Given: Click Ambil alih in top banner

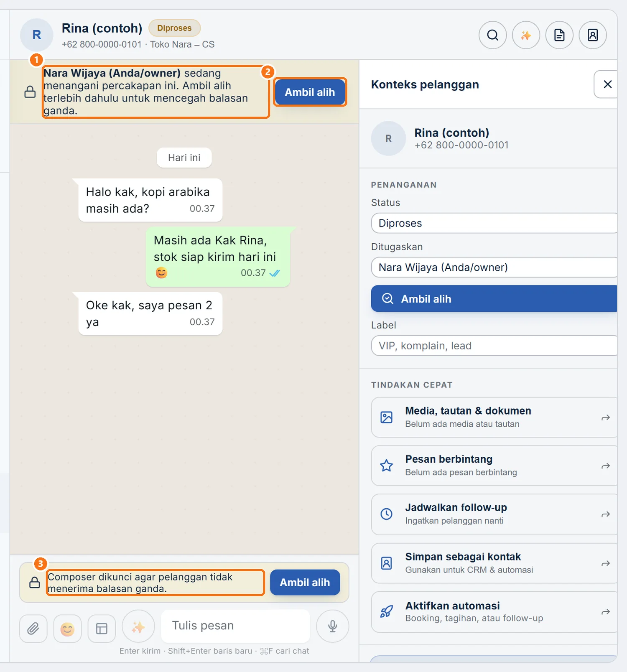Looking at the screenshot, I should 310,92.
